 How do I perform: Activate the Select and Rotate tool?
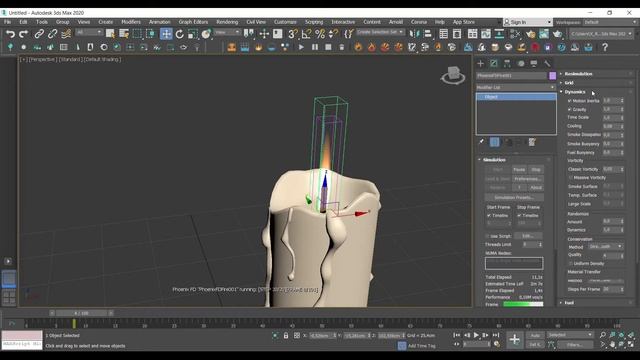(180, 34)
